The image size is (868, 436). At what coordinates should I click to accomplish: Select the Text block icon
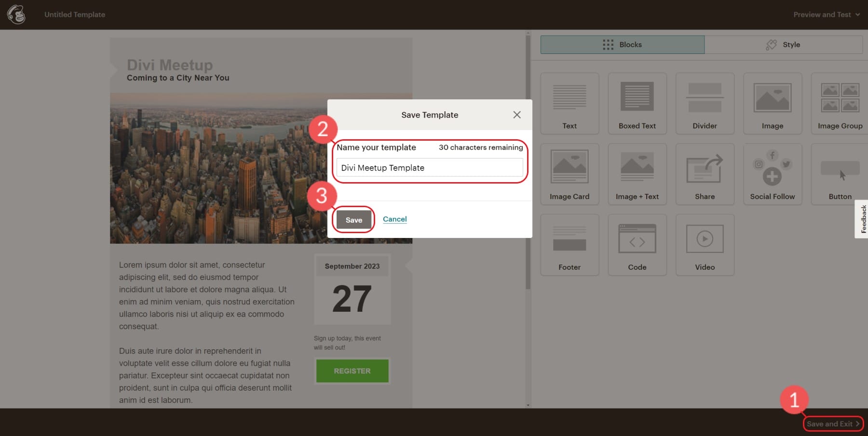pos(570,103)
